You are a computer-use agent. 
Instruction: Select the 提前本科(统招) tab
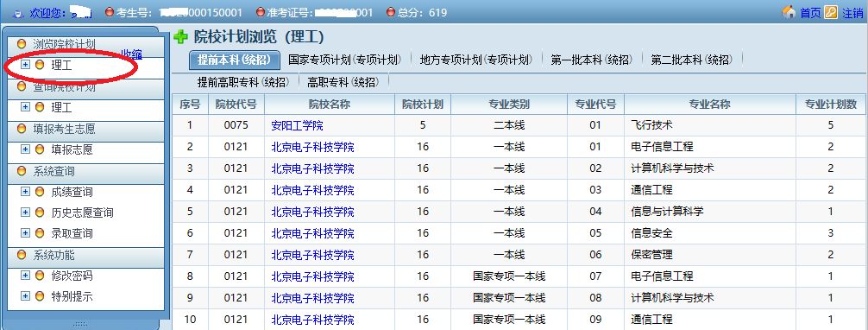[234, 60]
